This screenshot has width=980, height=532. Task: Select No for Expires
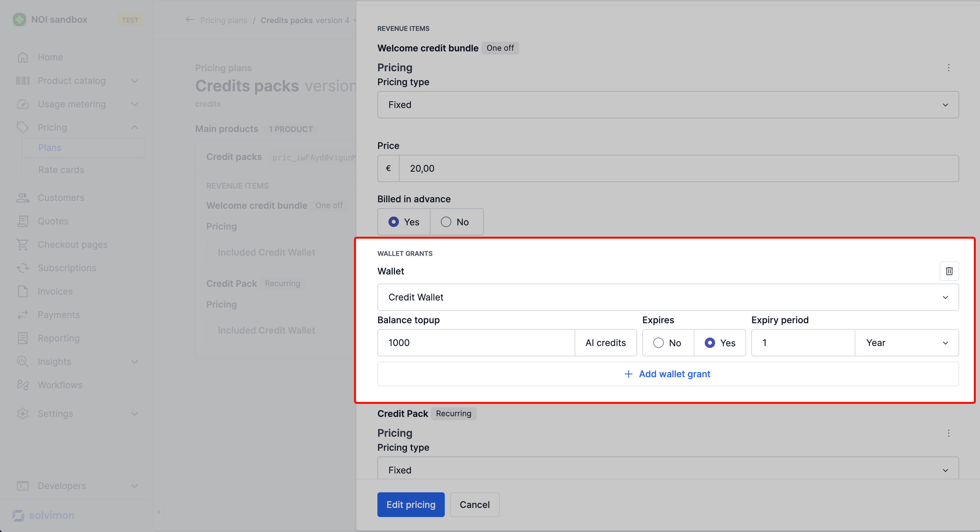668,343
